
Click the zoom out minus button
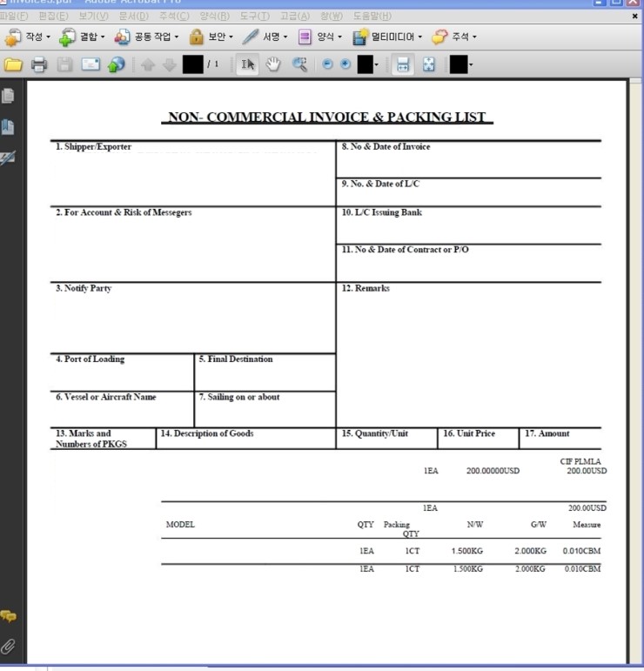point(327,64)
